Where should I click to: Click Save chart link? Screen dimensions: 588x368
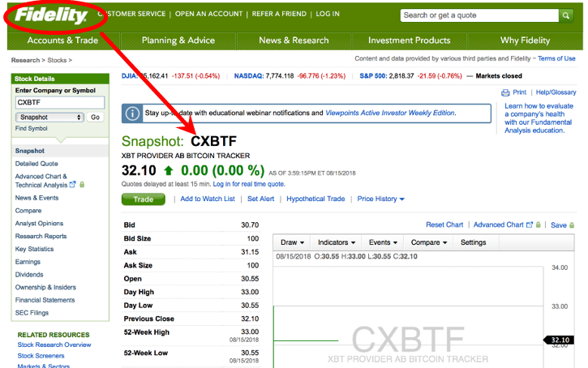coord(558,225)
